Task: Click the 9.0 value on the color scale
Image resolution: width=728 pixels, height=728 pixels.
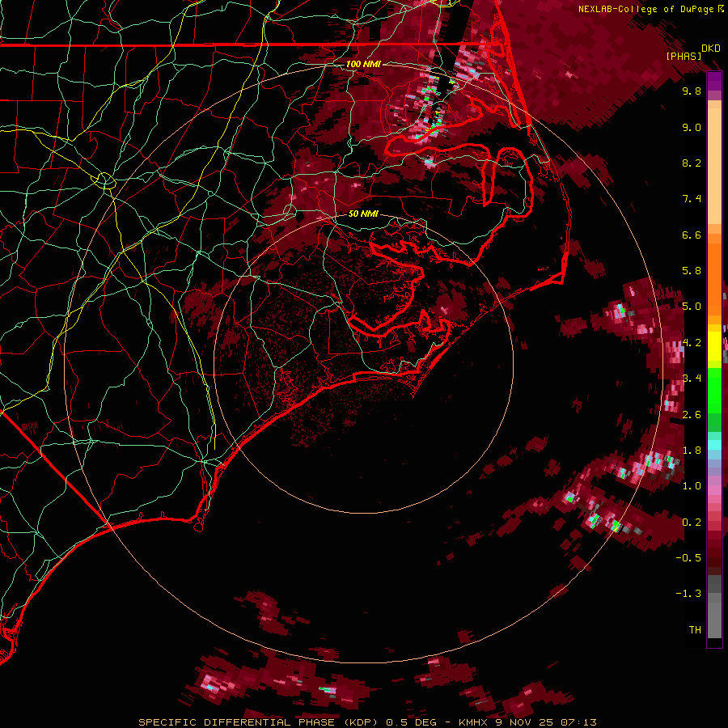Action: click(692, 128)
